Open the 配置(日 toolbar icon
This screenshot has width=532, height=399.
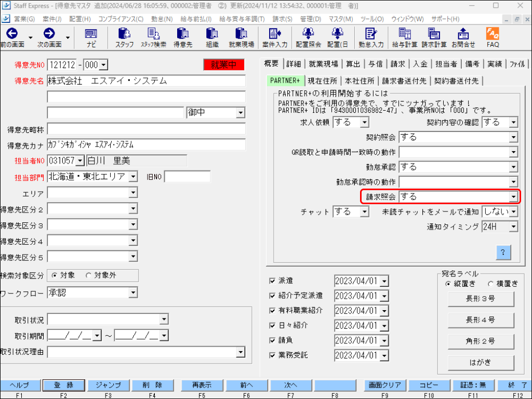coord(337,37)
